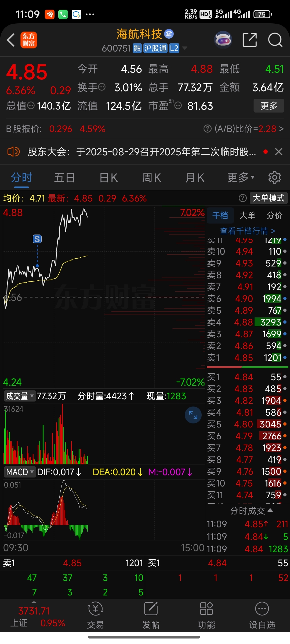Viewport: 290px width, 644px height.
Task: Tap the 11:09 4.85 211 trade row
Action: pos(247,524)
